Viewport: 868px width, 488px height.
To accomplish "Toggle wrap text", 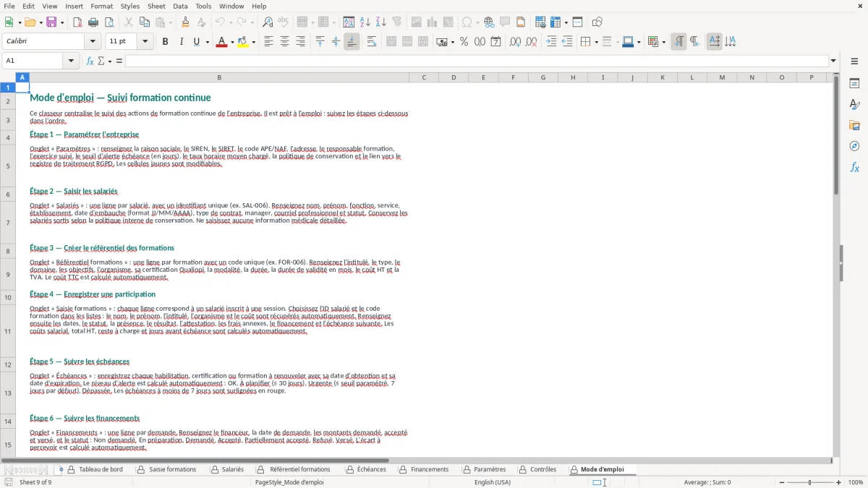I will (372, 42).
